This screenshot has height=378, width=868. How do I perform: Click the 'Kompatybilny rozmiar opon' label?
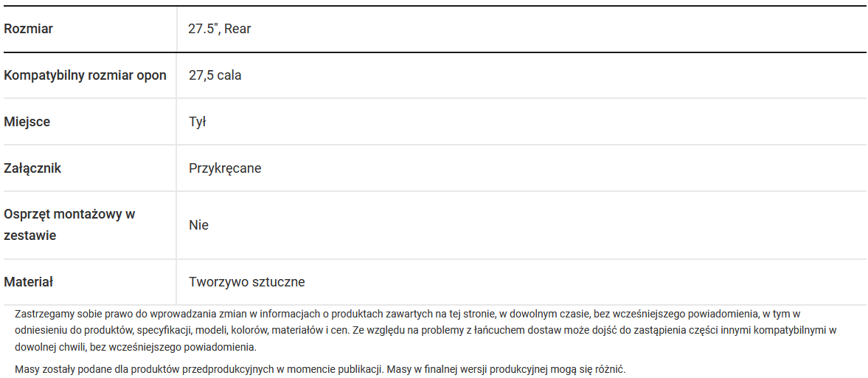click(86, 75)
